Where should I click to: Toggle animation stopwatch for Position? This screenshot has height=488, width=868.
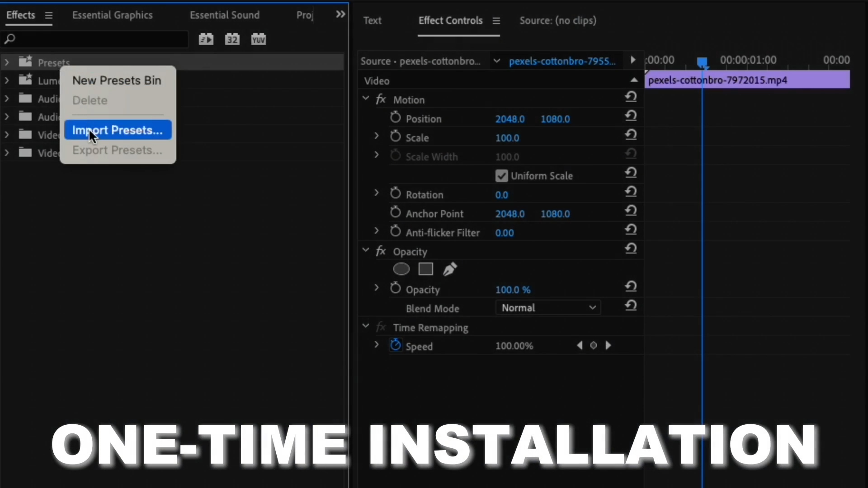(x=396, y=118)
